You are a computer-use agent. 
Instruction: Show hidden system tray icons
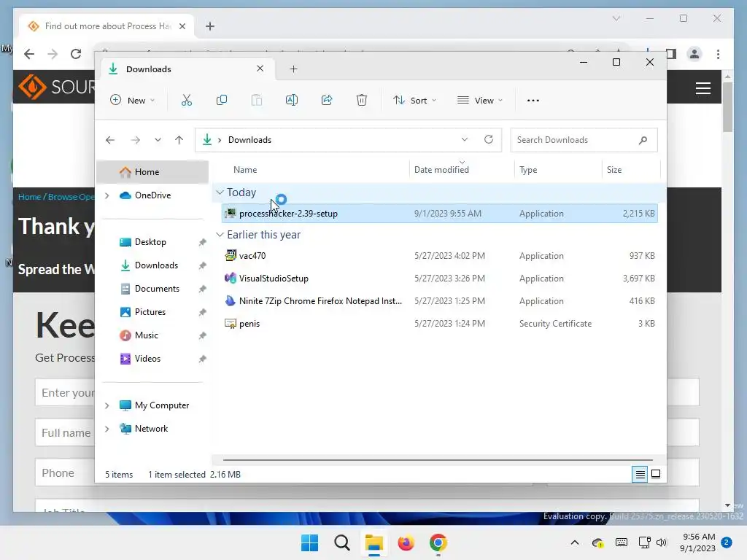click(575, 542)
